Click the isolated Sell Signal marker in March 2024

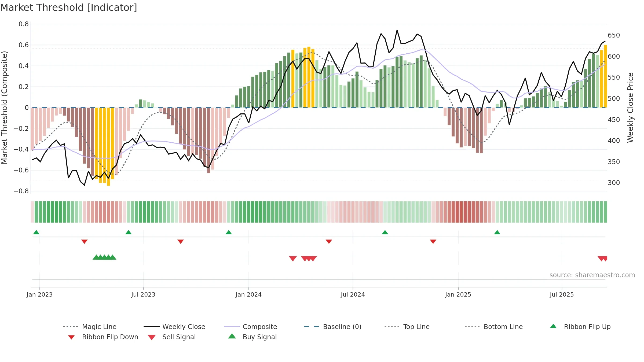(293, 258)
